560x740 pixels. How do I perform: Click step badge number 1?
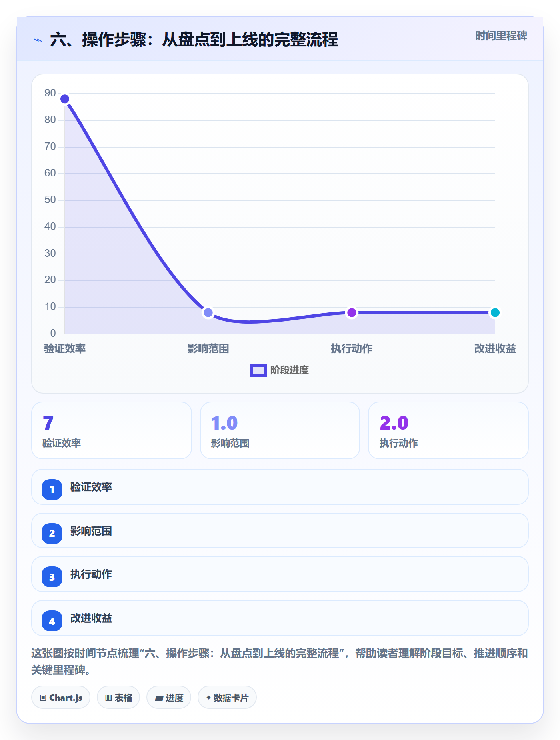(x=52, y=489)
